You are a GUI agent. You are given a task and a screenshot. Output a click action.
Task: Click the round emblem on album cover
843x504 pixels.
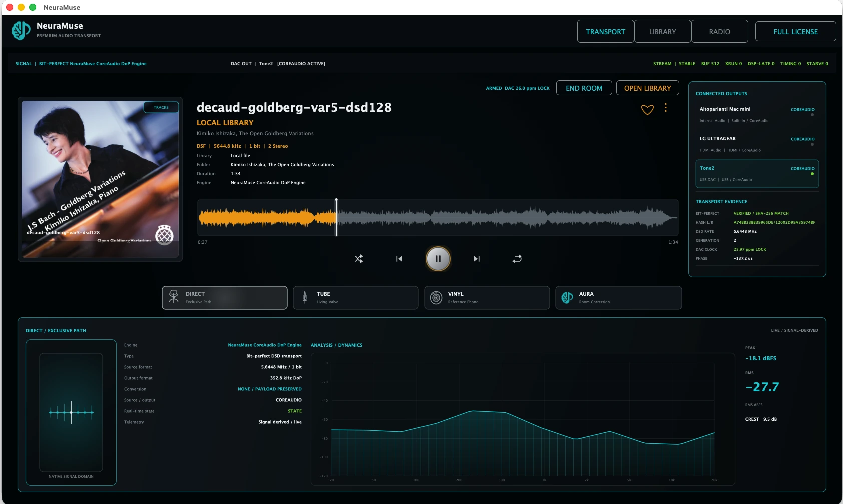164,235
